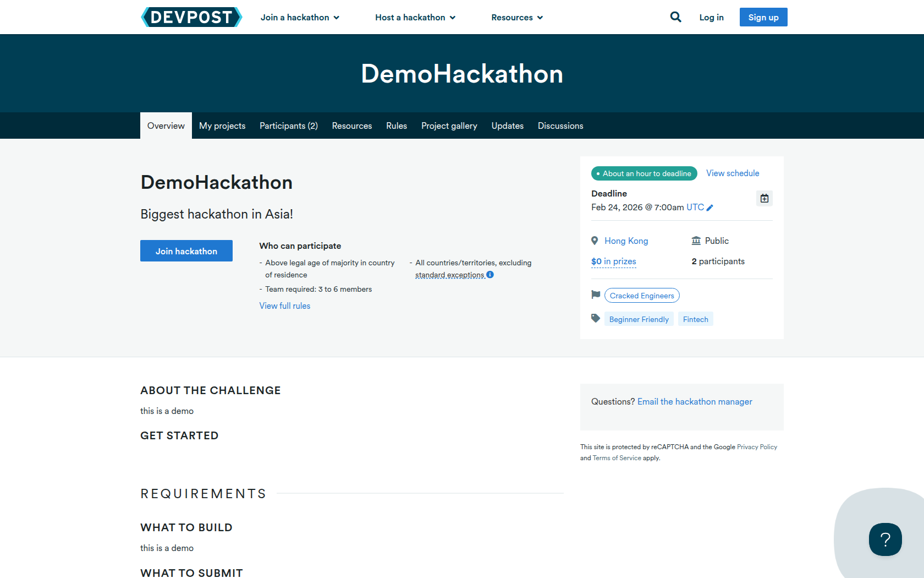Image resolution: width=924 pixels, height=578 pixels.
Task: Click the Devpost logo
Action: (x=191, y=17)
